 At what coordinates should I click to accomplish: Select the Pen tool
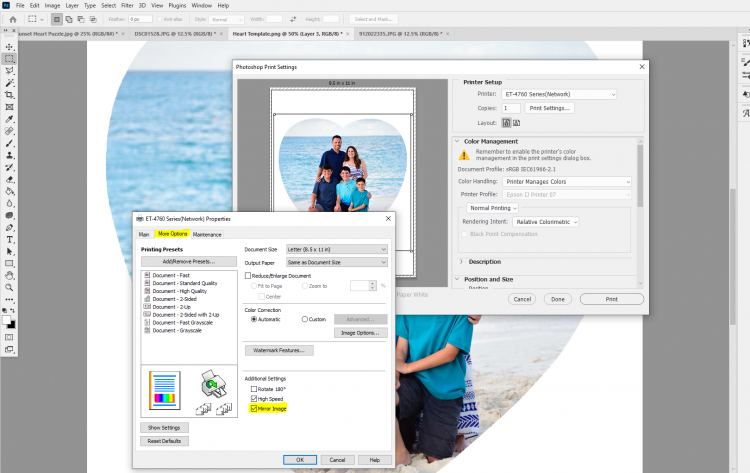click(x=9, y=228)
